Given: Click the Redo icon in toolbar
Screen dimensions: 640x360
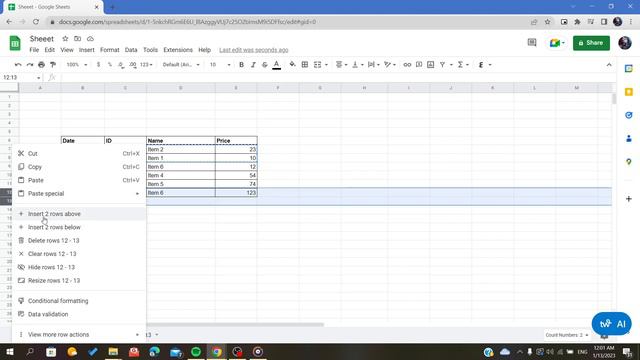Looking at the screenshot, I should (x=30, y=64).
